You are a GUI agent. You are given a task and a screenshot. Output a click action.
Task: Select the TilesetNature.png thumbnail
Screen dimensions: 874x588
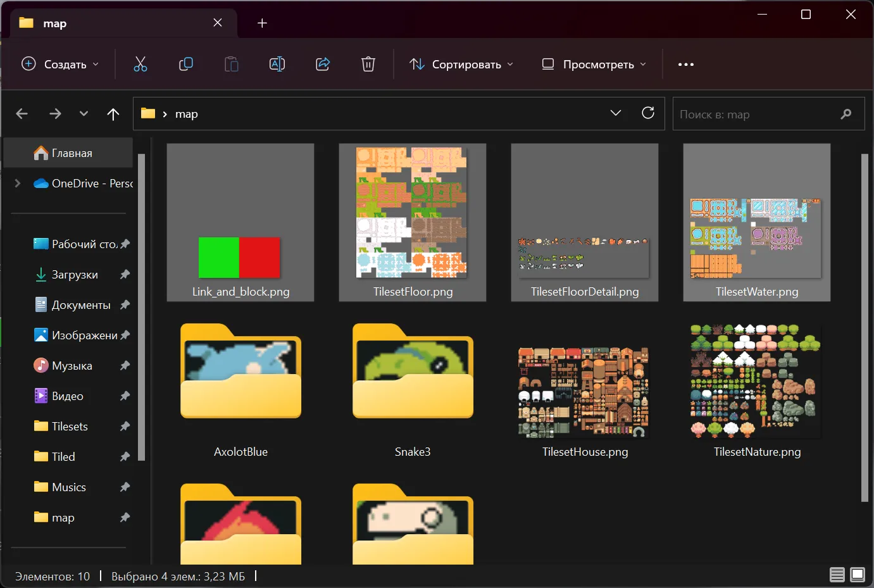click(x=757, y=383)
